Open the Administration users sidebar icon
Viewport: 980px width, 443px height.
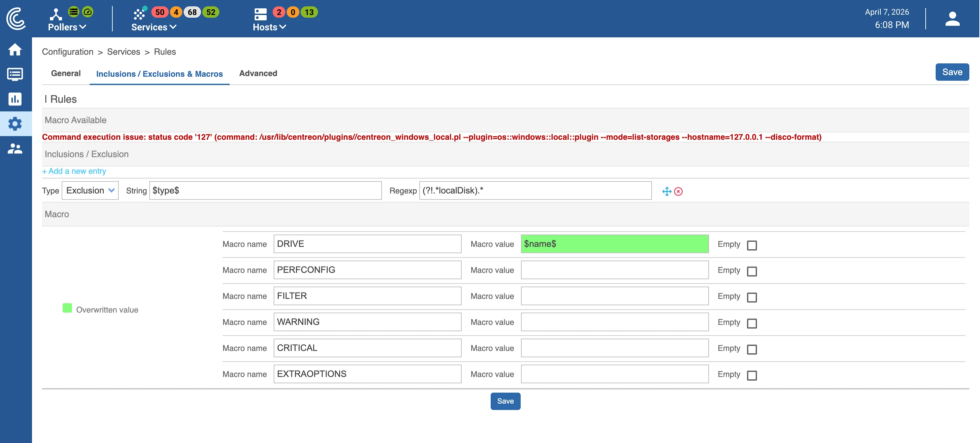pyautogui.click(x=15, y=148)
